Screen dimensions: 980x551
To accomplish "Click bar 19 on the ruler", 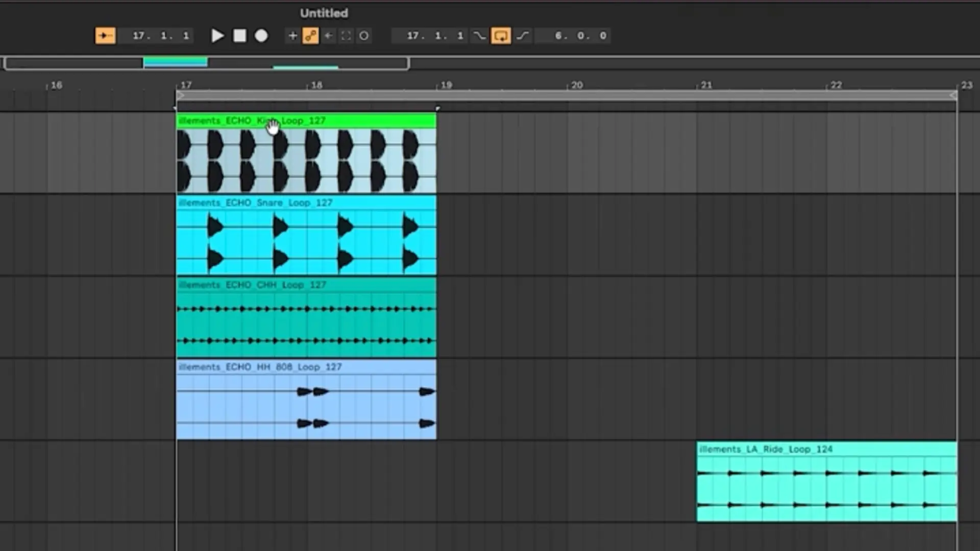I will coord(446,85).
